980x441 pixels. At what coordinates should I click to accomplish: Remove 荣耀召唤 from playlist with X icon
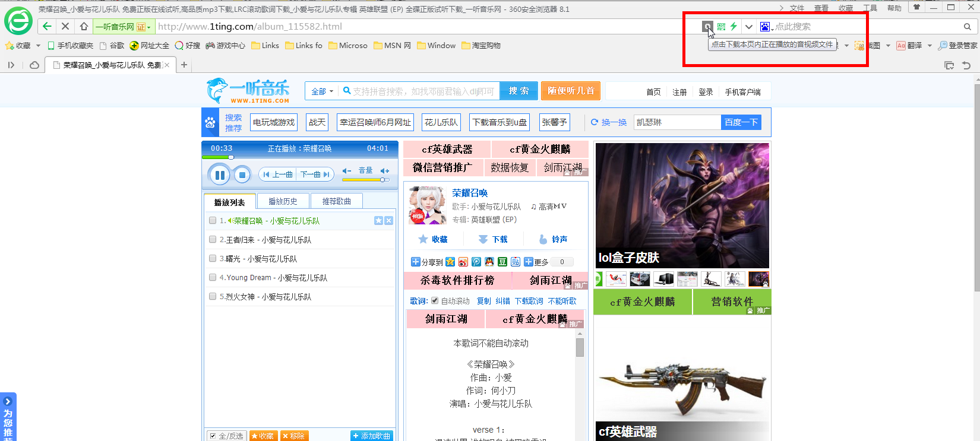point(388,221)
